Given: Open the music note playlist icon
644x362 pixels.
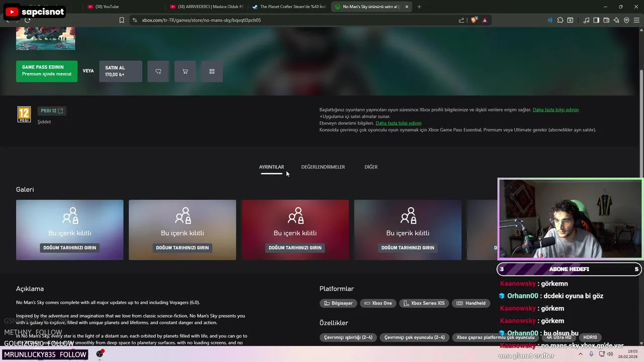Looking at the screenshot, I should pos(586,20).
